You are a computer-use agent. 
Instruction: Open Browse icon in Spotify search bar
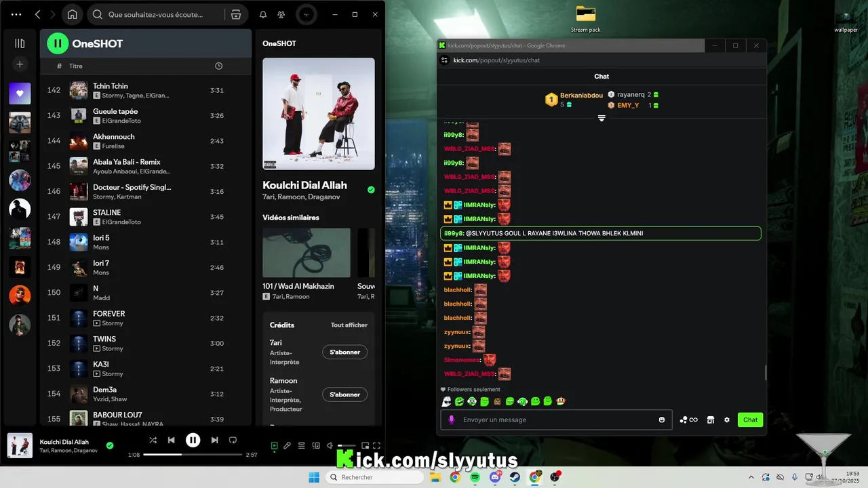(x=235, y=14)
